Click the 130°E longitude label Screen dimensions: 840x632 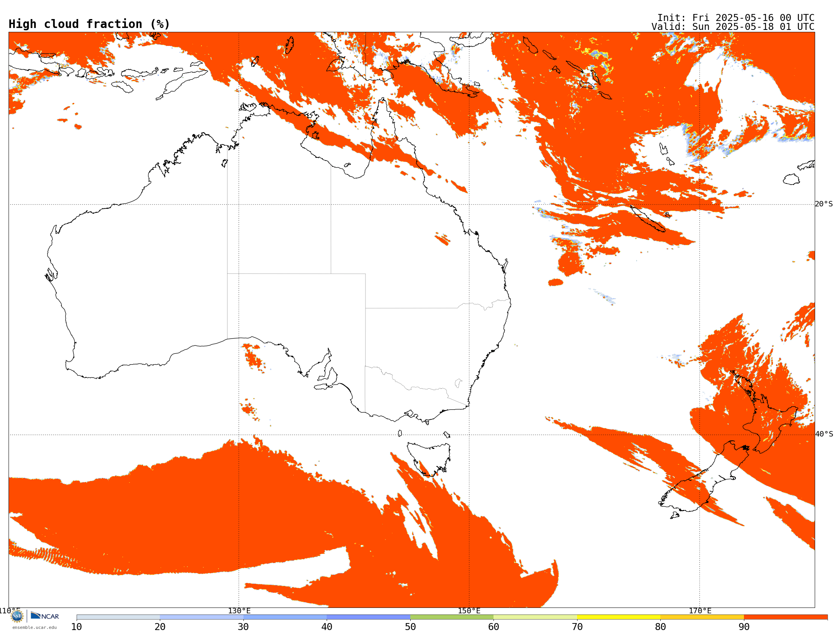pos(239,611)
